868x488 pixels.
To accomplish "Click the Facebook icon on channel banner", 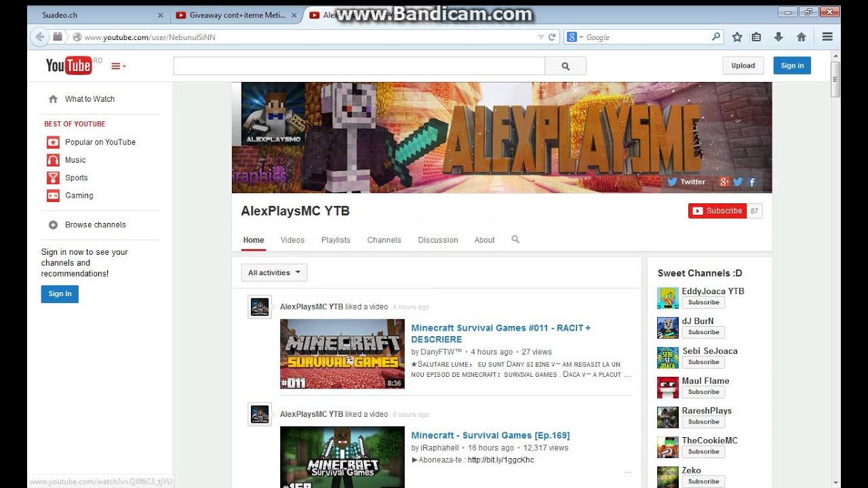I will (752, 182).
